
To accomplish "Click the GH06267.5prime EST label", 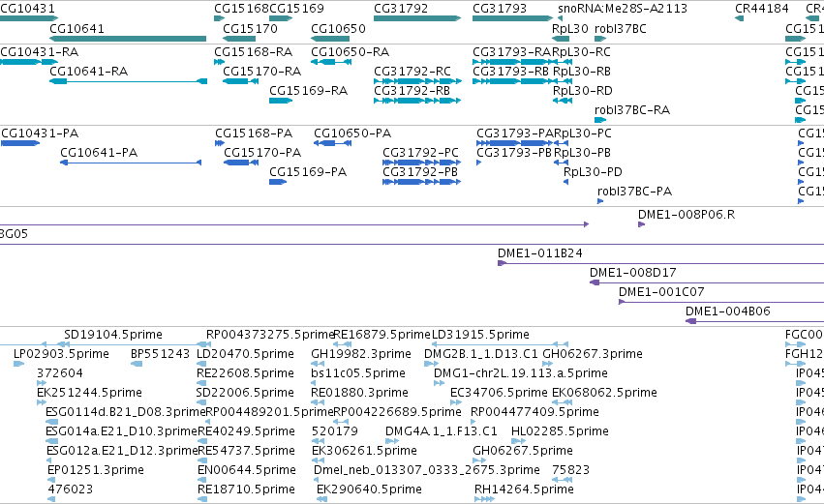I will (522, 451).
